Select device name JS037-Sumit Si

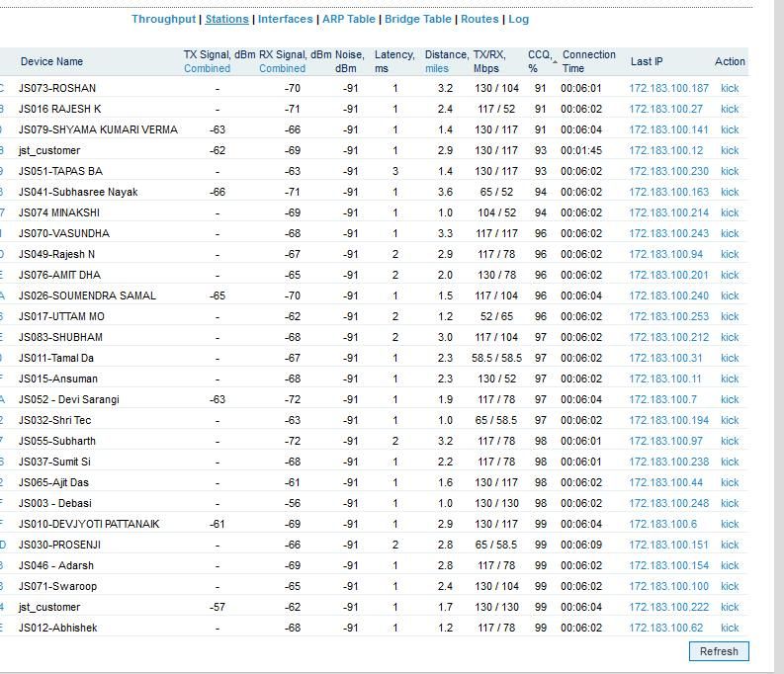point(54,463)
